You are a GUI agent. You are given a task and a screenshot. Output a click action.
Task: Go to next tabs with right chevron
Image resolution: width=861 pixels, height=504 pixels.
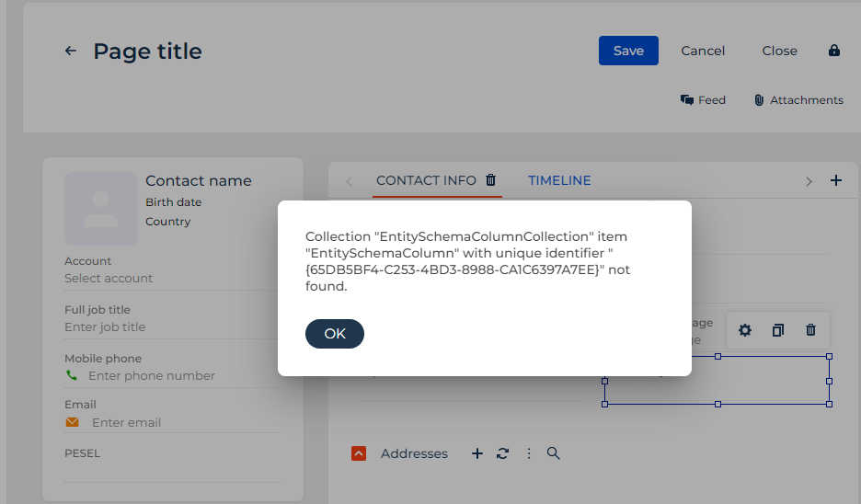coord(809,181)
